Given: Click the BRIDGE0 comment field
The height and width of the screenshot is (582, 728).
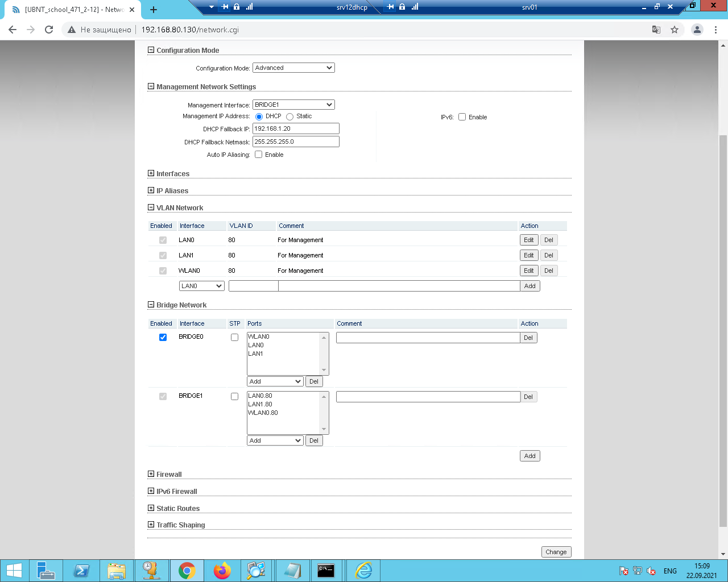Looking at the screenshot, I should click(428, 338).
